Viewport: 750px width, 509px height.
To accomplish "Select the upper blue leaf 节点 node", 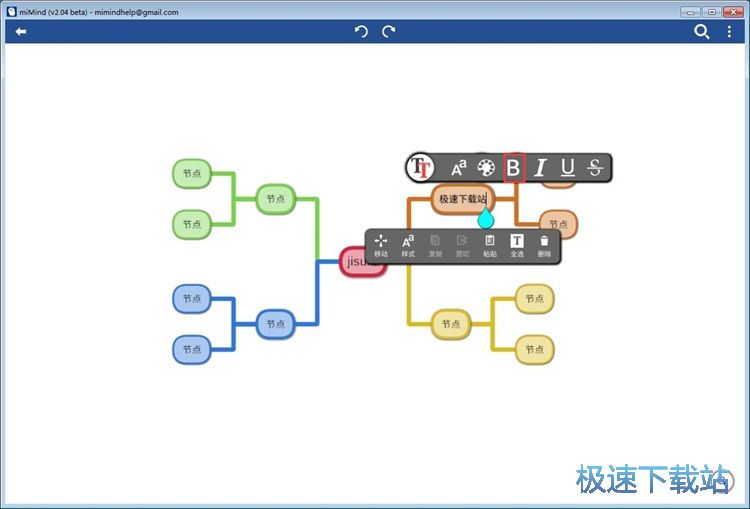I will 192,299.
